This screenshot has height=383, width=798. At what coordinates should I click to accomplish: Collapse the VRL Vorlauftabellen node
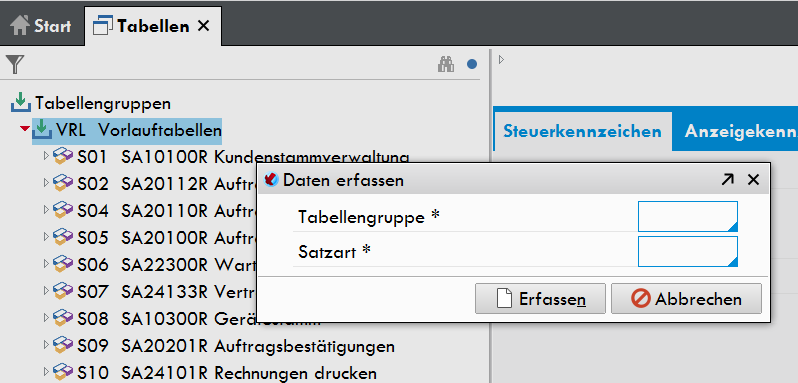[25, 130]
